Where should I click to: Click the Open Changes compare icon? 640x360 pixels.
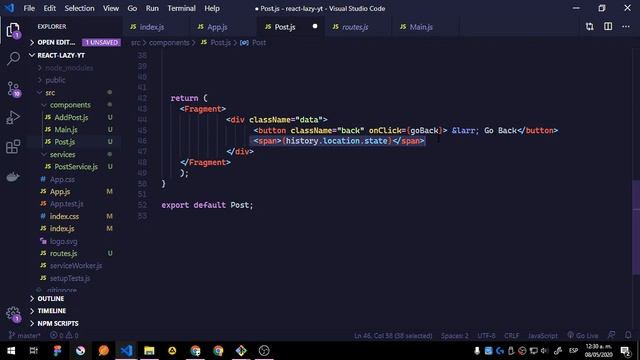589,27
